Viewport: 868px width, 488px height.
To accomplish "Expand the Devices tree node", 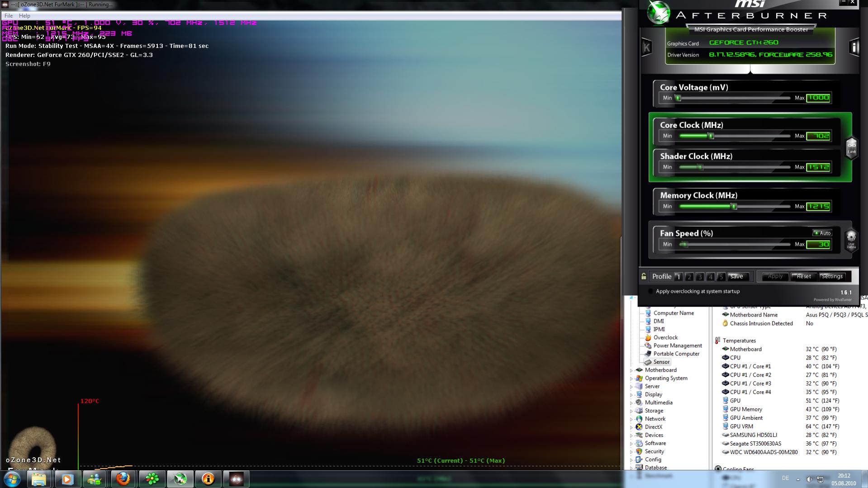I will pos(631,436).
